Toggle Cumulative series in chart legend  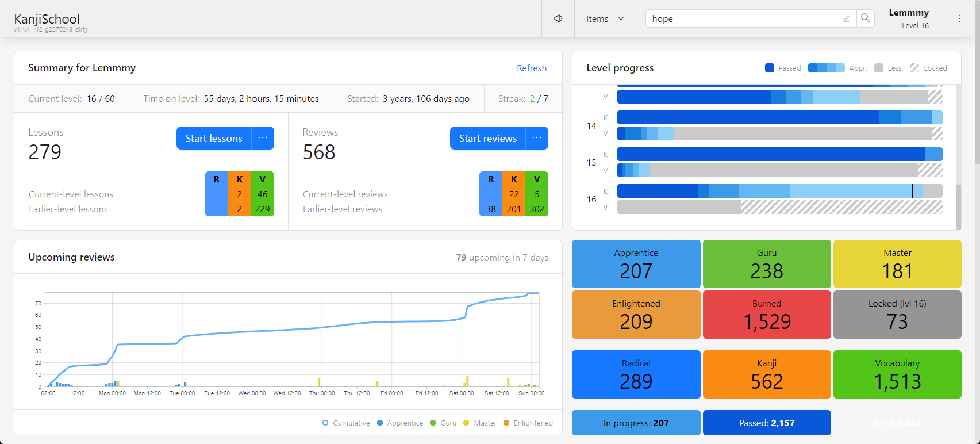pyautogui.click(x=346, y=423)
